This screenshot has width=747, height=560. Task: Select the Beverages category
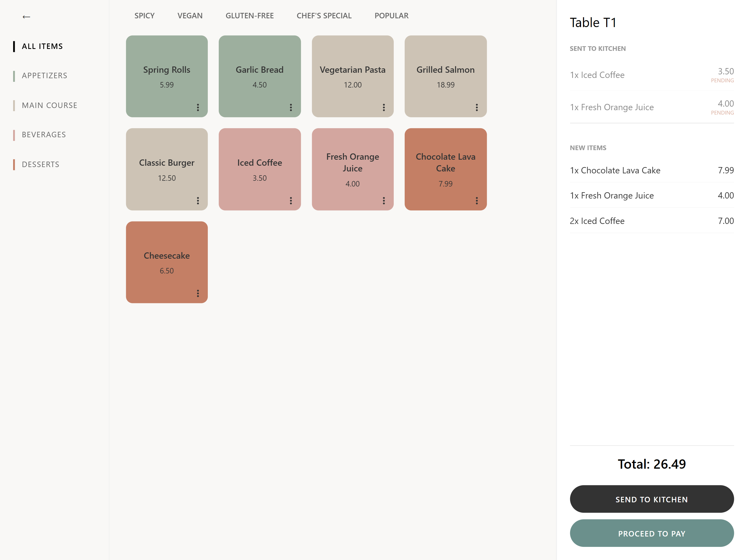[43, 135]
